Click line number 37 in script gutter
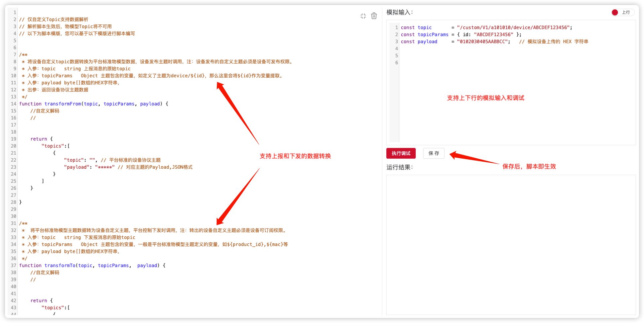This screenshot has width=644, height=323. 13,265
